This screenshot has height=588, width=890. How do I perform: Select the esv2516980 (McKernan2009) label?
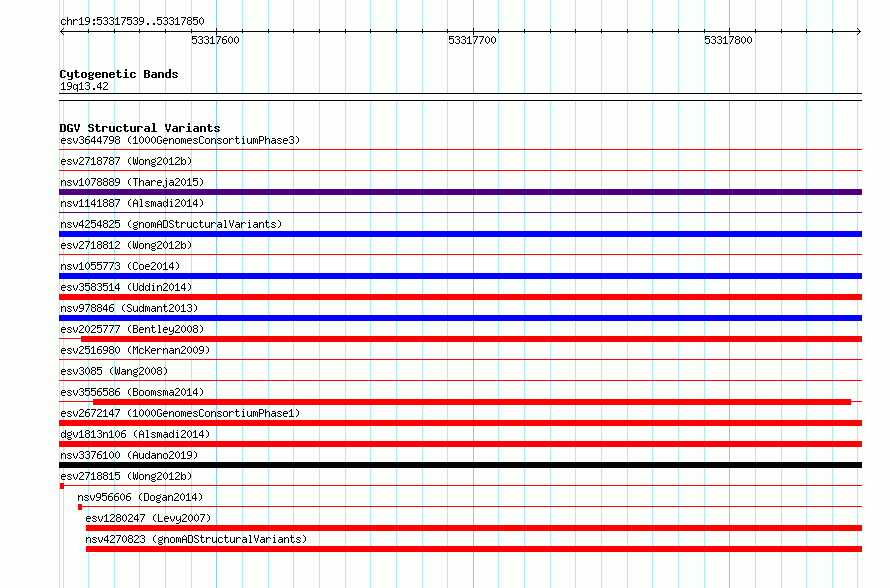pyautogui.click(x=135, y=350)
